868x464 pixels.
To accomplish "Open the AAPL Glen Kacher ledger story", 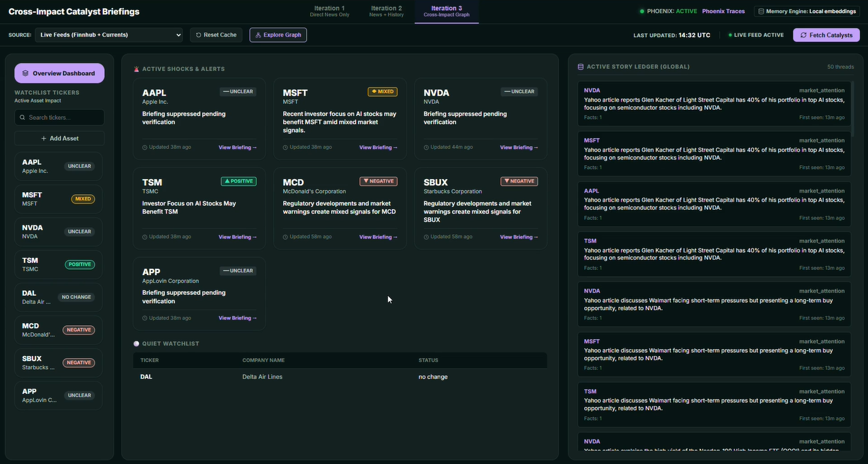I will (x=714, y=204).
